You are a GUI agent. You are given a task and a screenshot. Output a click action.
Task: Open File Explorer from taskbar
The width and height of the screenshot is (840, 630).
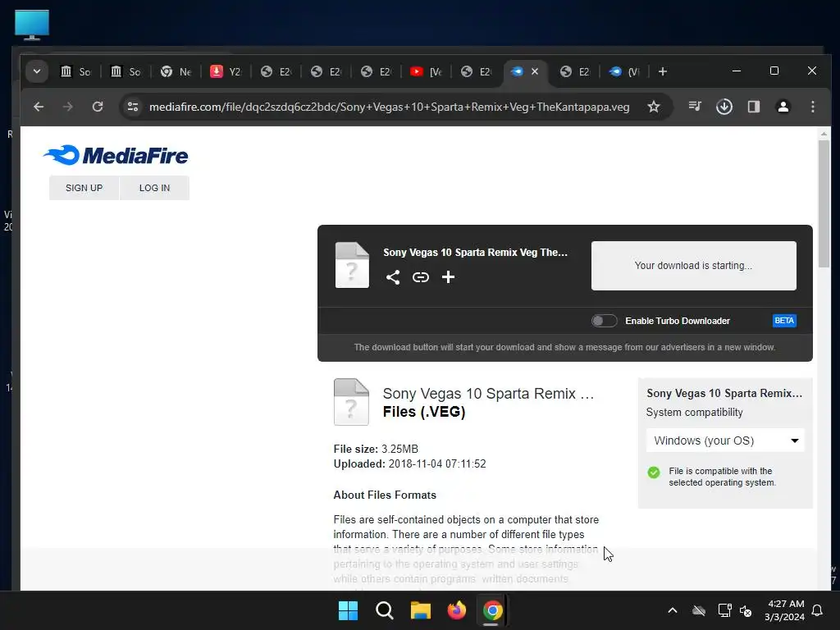[x=421, y=610]
